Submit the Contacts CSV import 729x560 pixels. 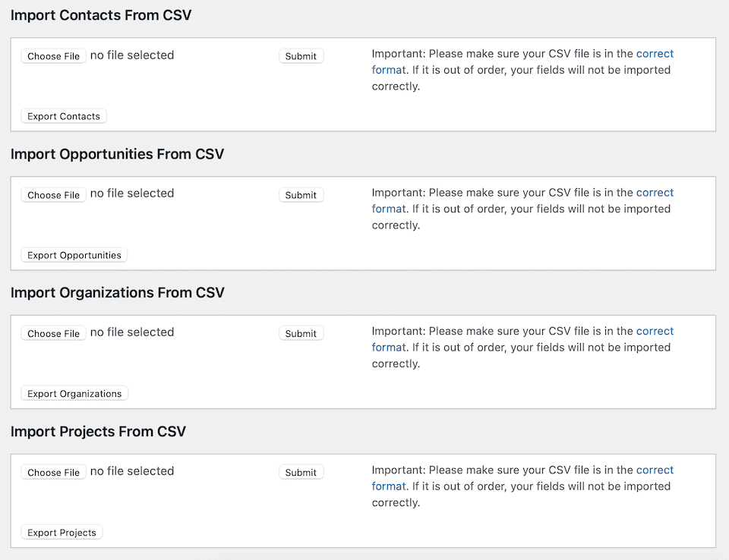tap(301, 56)
